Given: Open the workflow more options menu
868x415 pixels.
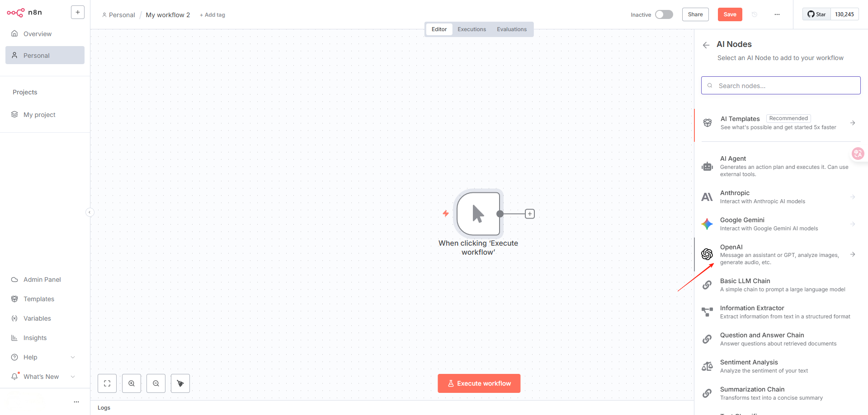Looking at the screenshot, I should [x=777, y=14].
